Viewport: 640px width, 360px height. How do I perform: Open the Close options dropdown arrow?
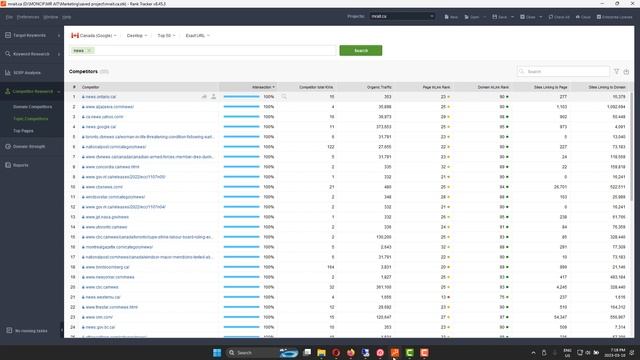click(x=541, y=17)
